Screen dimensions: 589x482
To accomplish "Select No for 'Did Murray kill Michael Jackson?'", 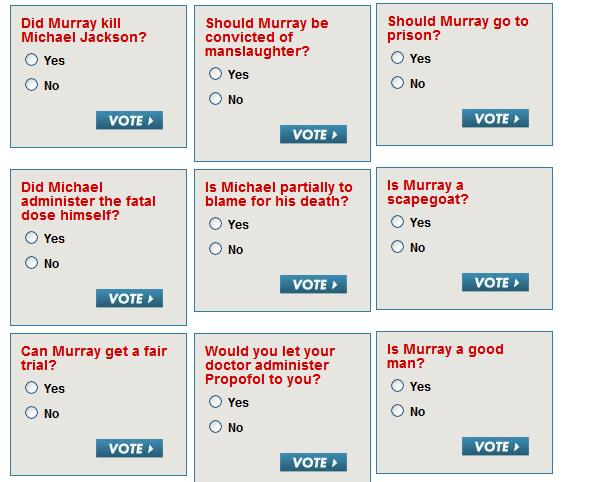I will (x=32, y=85).
